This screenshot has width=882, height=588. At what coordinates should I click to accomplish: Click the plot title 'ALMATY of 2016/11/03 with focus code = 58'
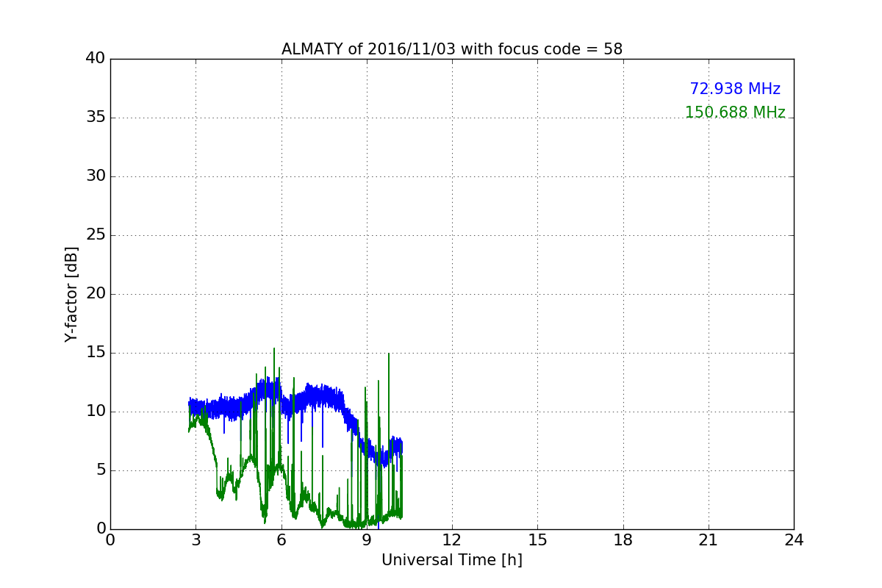(452, 49)
